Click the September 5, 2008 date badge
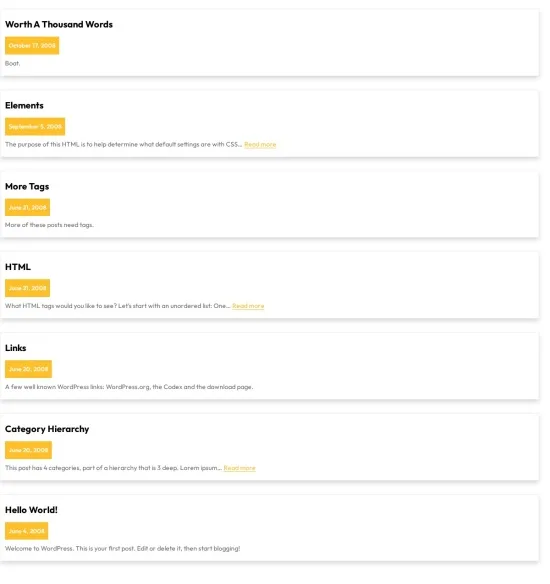The height and width of the screenshot is (584, 550). (x=35, y=127)
